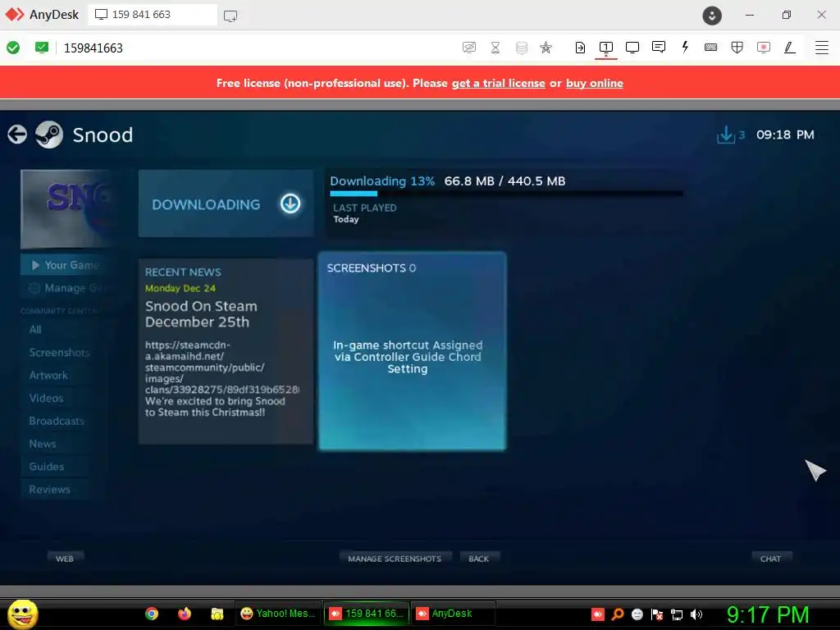The image size is (840, 630).
Task: Open Reviews community content
Action: (x=49, y=490)
